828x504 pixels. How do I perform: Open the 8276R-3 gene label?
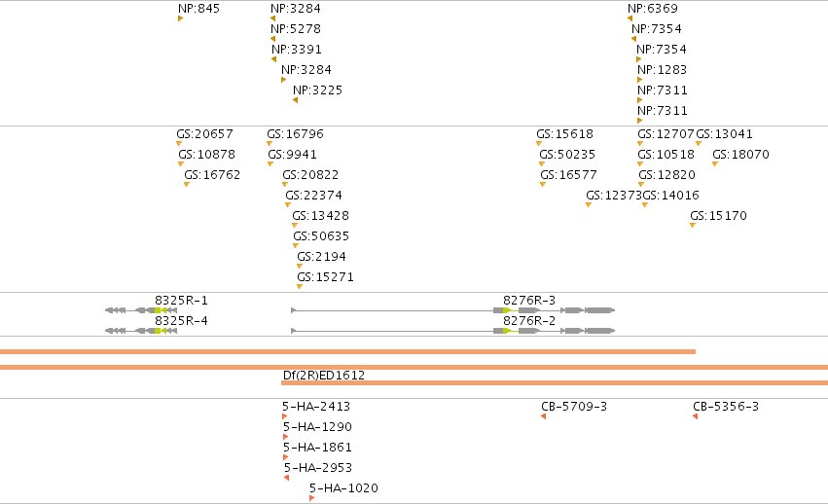[x=529, y=301]
